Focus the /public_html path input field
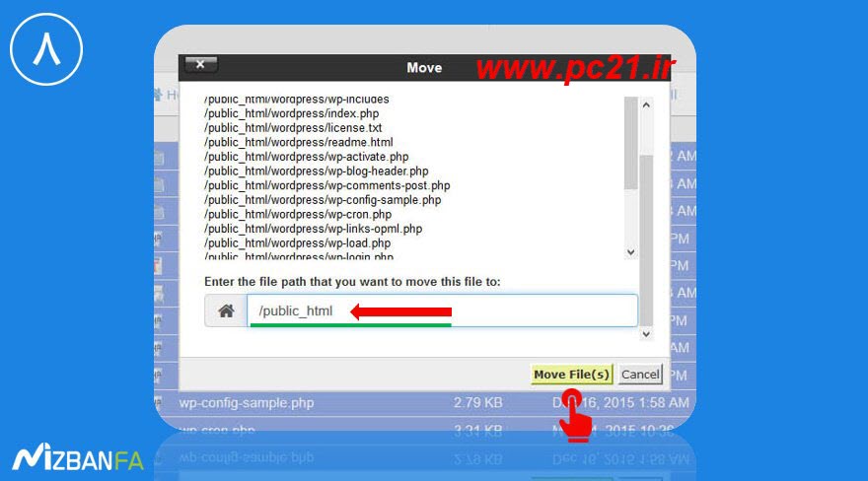868x481 pixels. point(442,310)
